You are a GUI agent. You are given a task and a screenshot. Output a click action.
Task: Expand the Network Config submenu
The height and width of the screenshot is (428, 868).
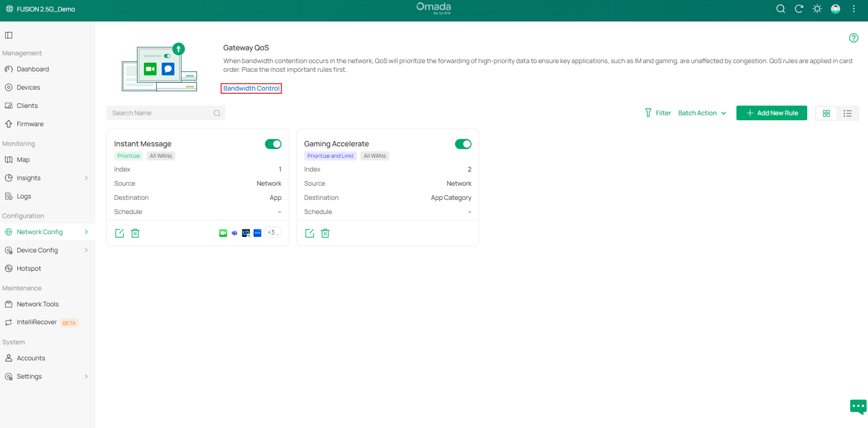coord(86,232)
